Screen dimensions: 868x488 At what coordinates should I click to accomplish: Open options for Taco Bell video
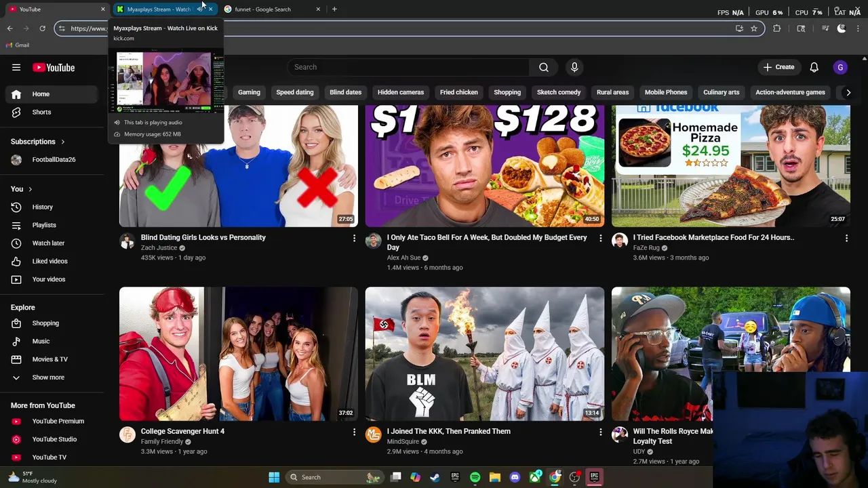pos(600,238)
